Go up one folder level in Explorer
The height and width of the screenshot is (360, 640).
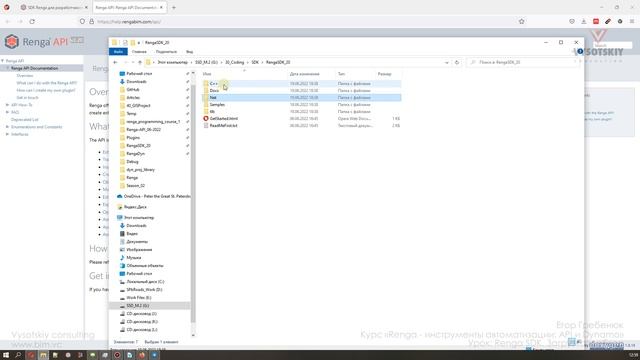(140, 62)
